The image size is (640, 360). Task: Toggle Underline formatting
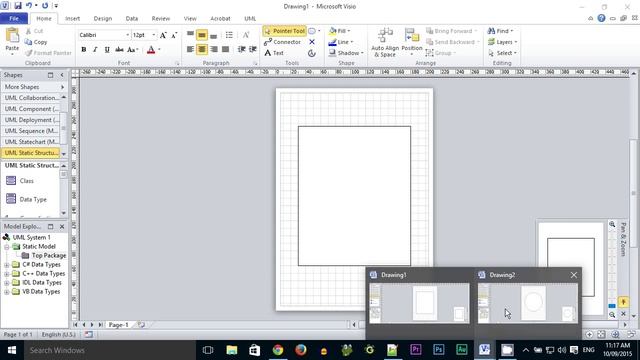107,49
